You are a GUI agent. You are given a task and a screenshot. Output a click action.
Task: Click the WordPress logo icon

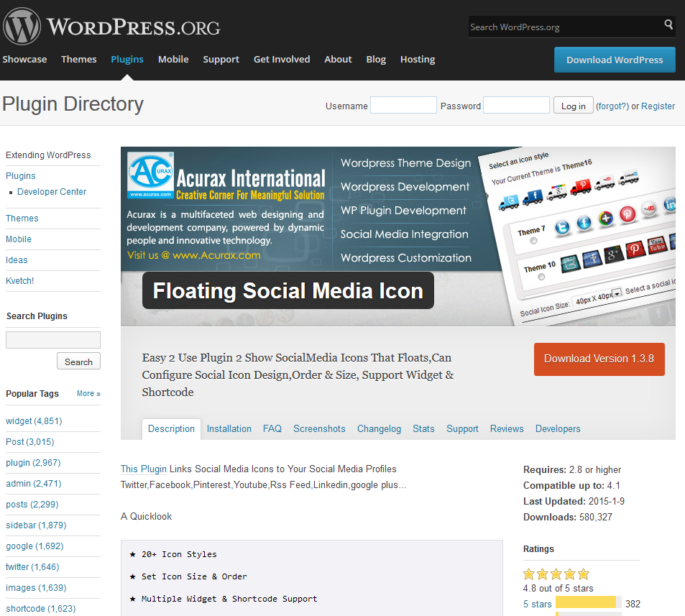pos(22,26)
